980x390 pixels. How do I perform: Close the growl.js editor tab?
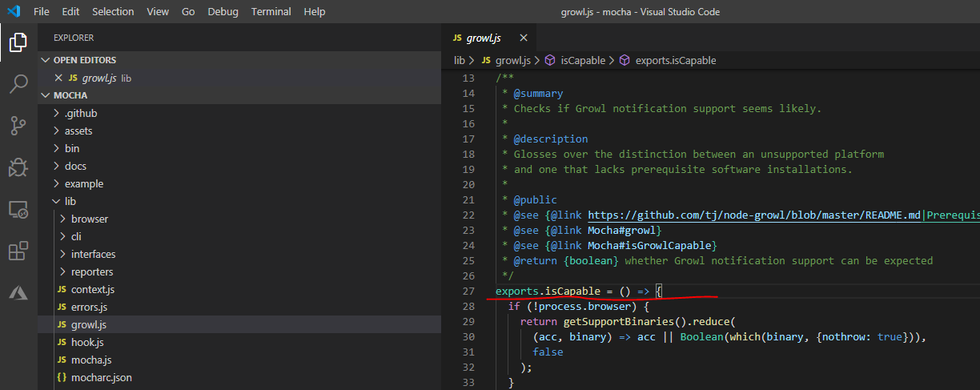[x=524, y=38]
